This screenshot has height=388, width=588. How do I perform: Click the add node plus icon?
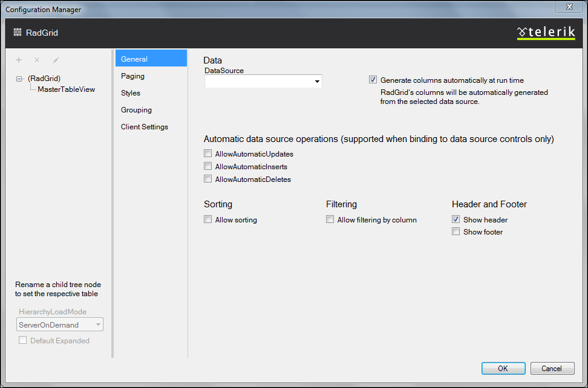(19, 60)
